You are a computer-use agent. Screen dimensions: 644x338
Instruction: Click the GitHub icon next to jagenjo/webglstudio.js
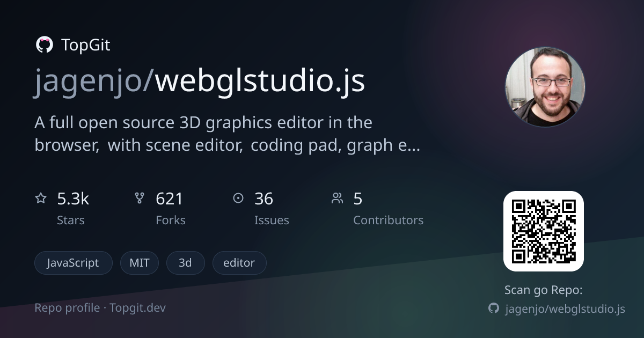coord(494,308)
